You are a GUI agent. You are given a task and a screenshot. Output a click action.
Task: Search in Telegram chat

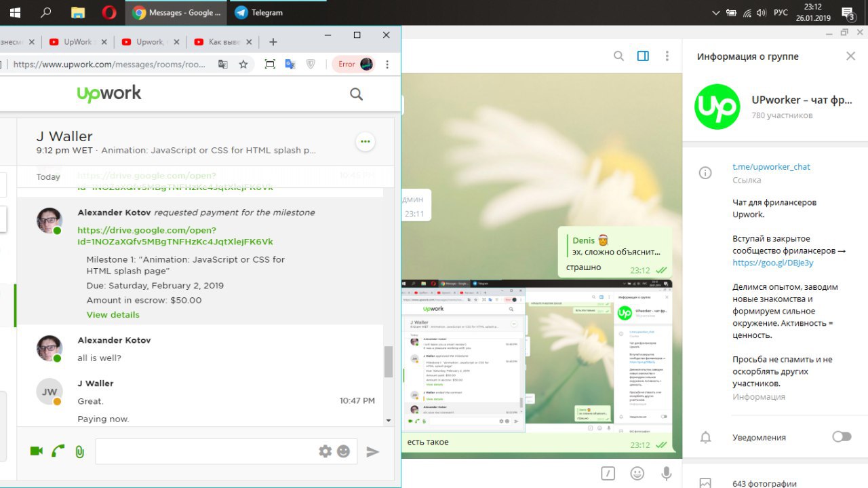[x=618, y=56]
